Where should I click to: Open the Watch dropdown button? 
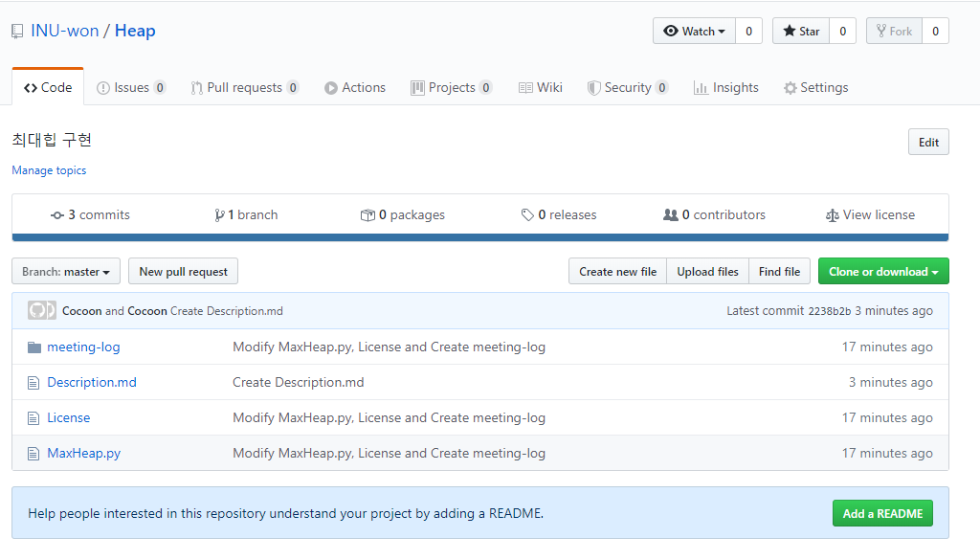695,32
